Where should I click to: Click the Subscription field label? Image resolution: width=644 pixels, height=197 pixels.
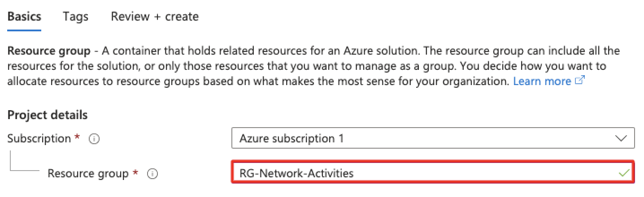point(39,139)
